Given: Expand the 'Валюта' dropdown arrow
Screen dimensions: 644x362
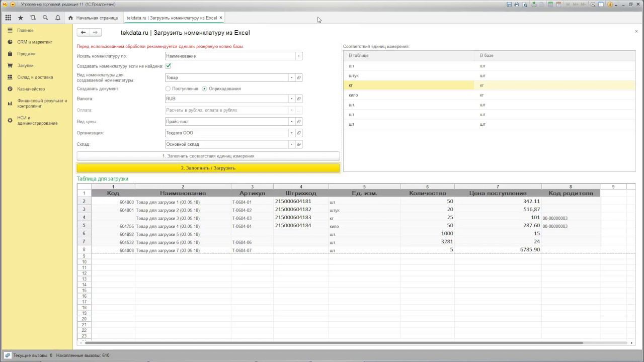Looking at the screenshot, I should (x=291, y=99).
